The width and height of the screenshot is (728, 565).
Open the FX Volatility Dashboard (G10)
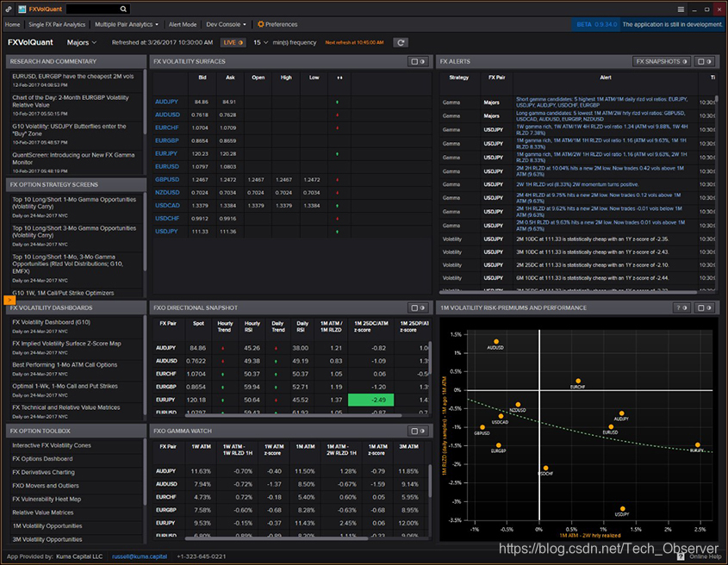click(51, 322)
